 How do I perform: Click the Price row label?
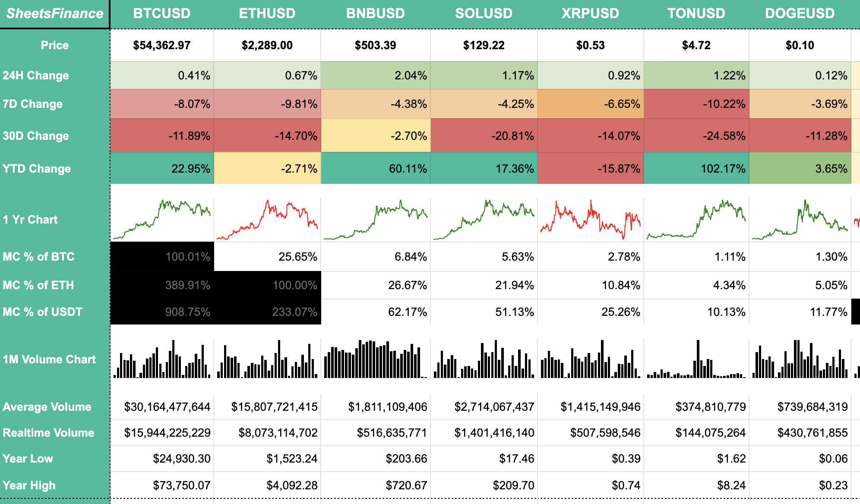pos(54,45)
